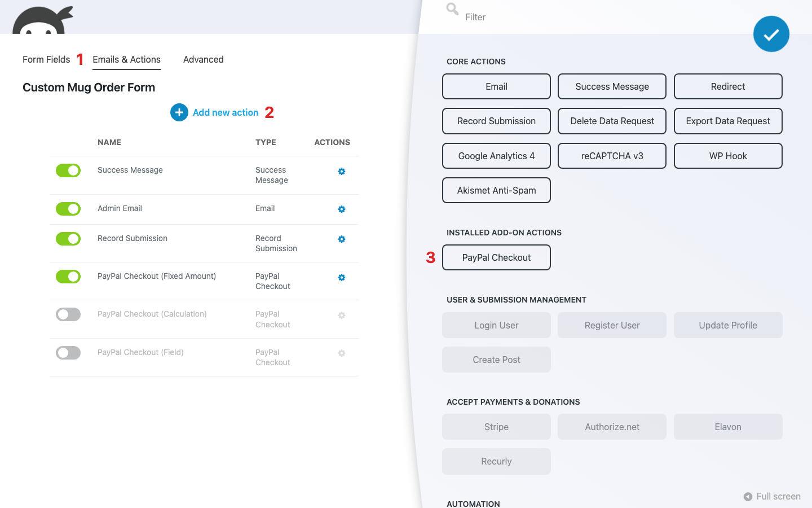Disable the Success Message action toggle

coord(68,170)
